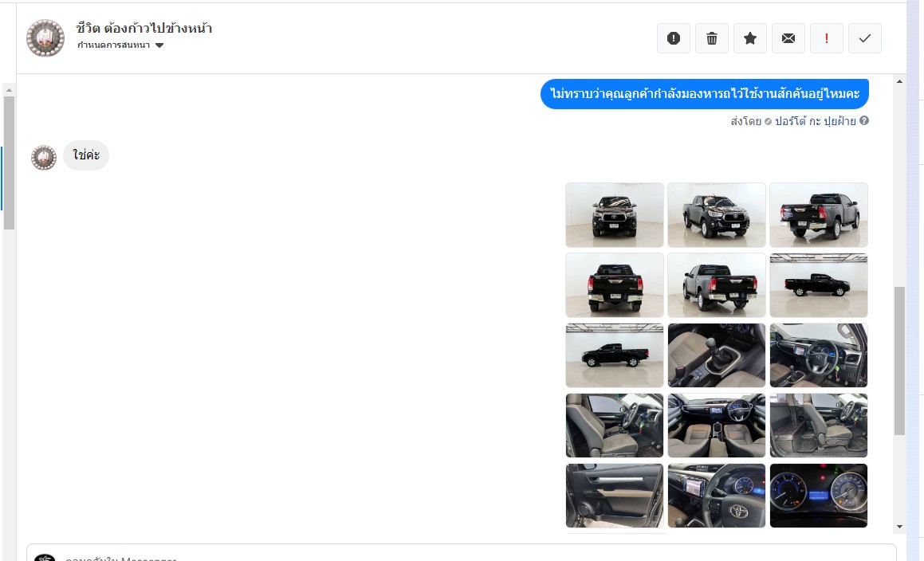
Task: Star this conversation with the star icon
Action: (x=750, y=38)
